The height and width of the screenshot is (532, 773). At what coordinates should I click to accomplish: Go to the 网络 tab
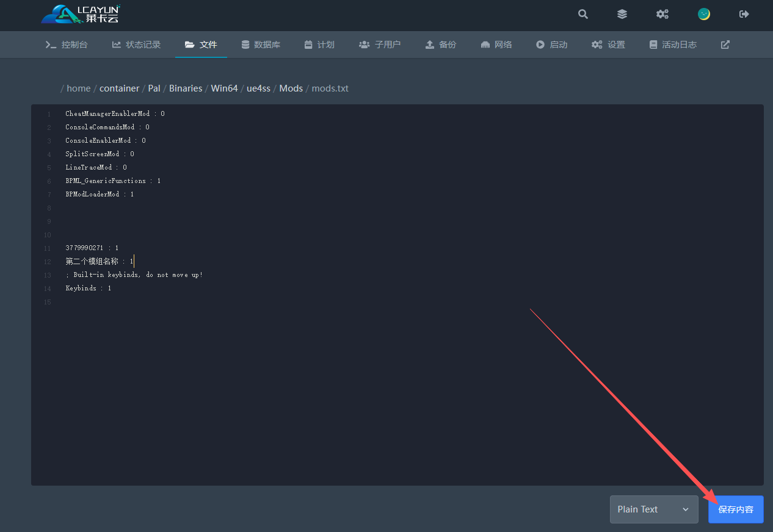[496, 45]
